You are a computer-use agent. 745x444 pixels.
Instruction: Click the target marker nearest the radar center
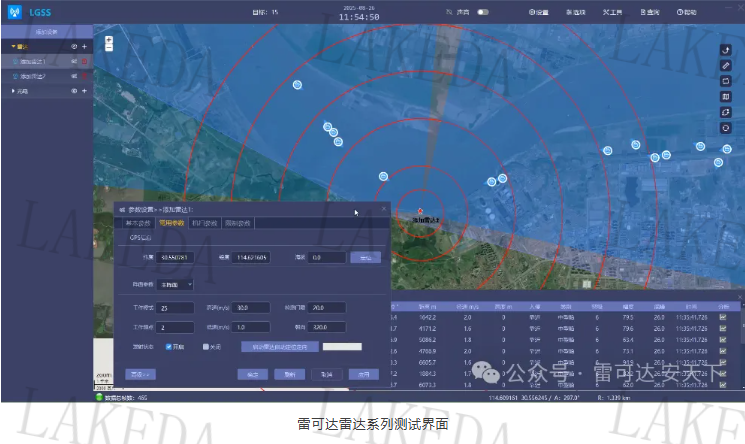383,176
